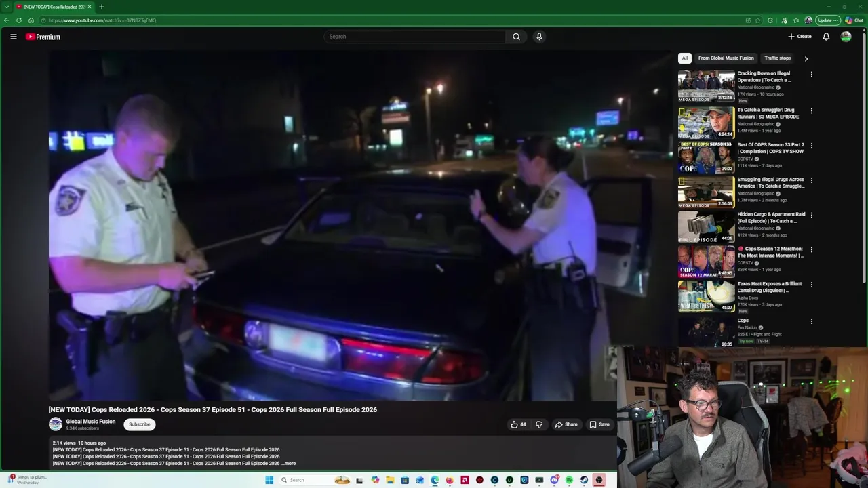Open options for Cops Season 12 Marathon

click(811, 250)
